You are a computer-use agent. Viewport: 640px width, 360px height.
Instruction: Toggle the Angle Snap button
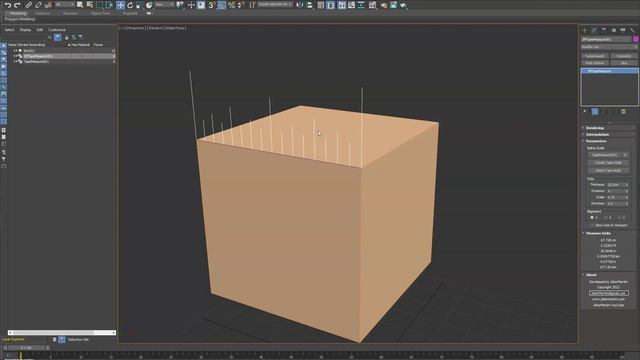[222, 5]
